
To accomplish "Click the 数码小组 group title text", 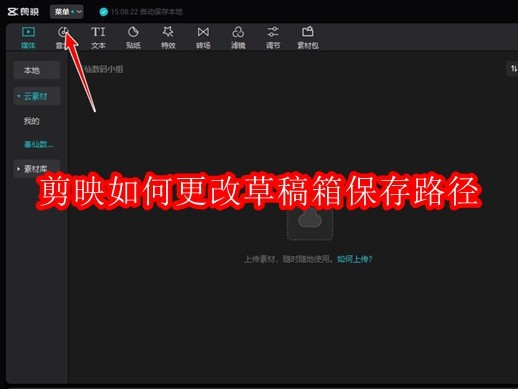I will [103, 69].
